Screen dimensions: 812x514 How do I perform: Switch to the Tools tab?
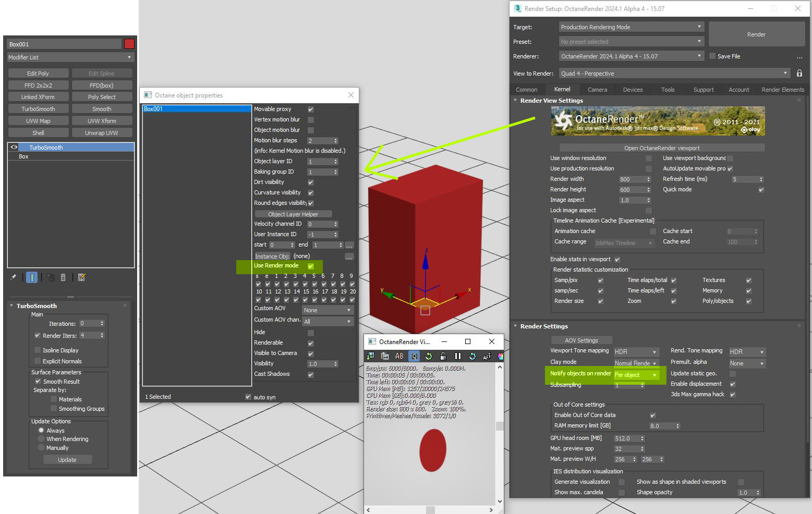pyautogui.click(x=668, y=90)
